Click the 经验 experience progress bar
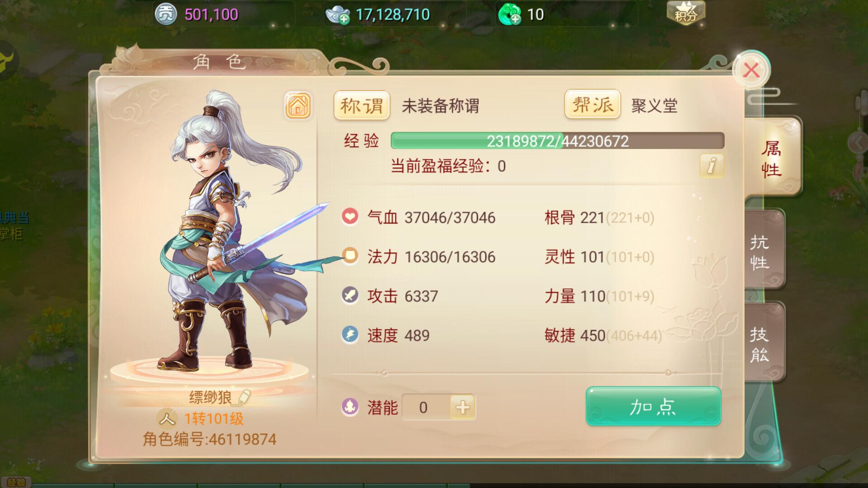 click(x=557, y=141)
